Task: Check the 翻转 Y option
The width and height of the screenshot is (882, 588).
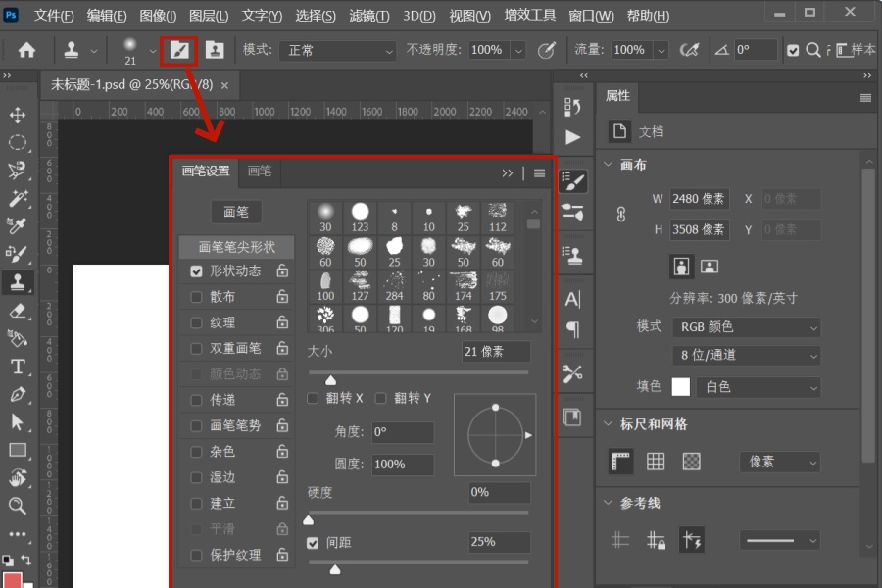Action: coord(381,399)
